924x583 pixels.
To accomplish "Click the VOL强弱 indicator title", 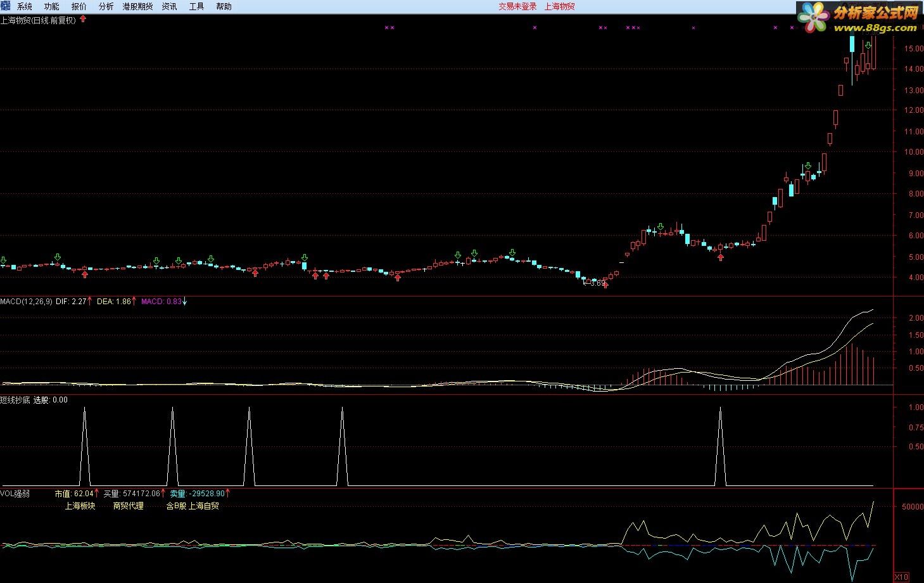I will point(15,493).
